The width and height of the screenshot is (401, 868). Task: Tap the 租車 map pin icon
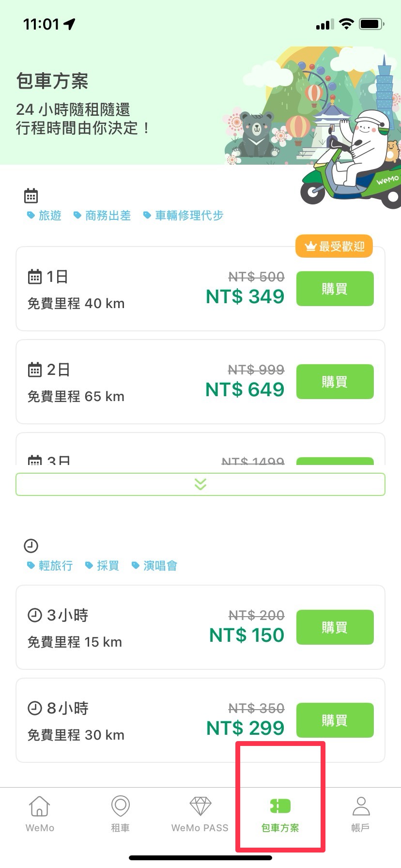point(120,806)
